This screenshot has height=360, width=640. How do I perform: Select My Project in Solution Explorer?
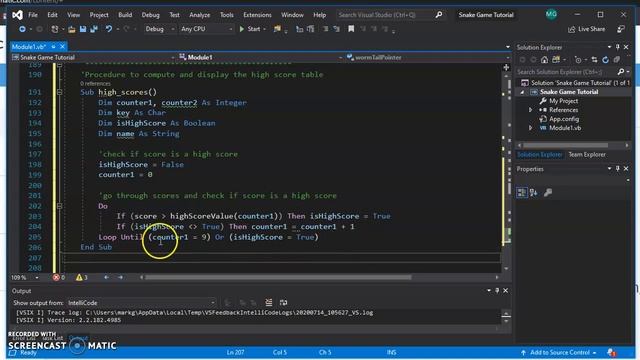563,101
